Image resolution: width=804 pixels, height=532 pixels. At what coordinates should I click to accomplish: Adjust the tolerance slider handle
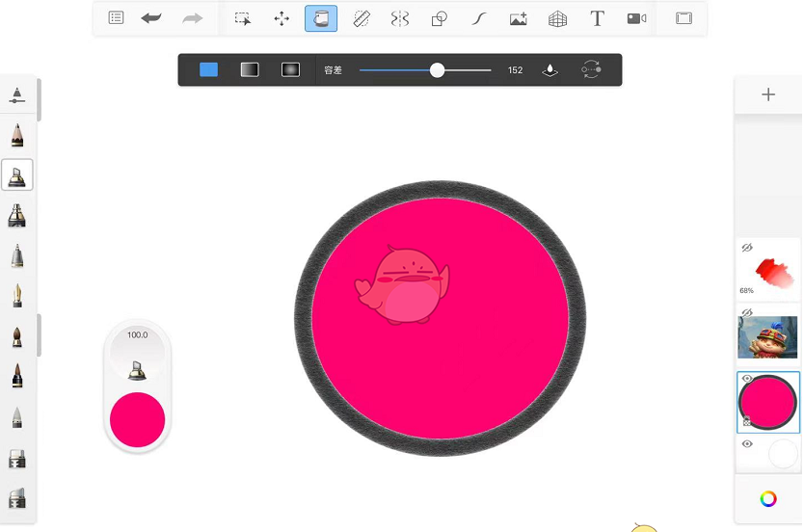click(x=437, y=70)
